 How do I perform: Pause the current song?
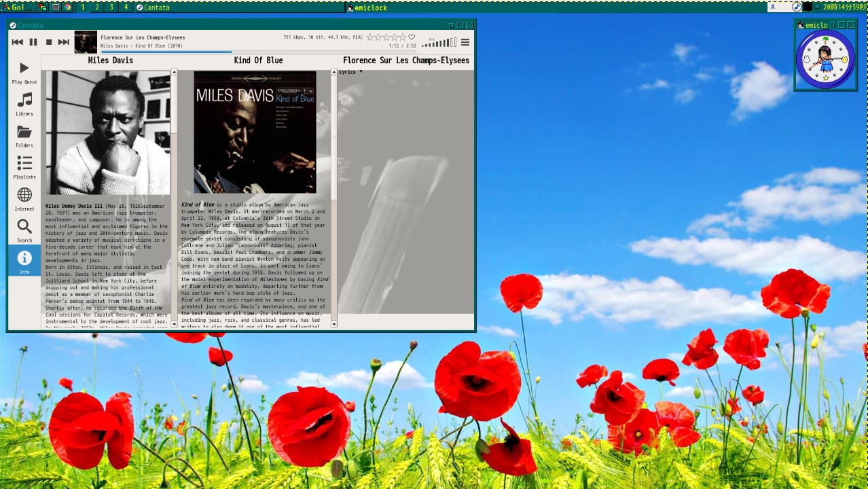(33, 42)
